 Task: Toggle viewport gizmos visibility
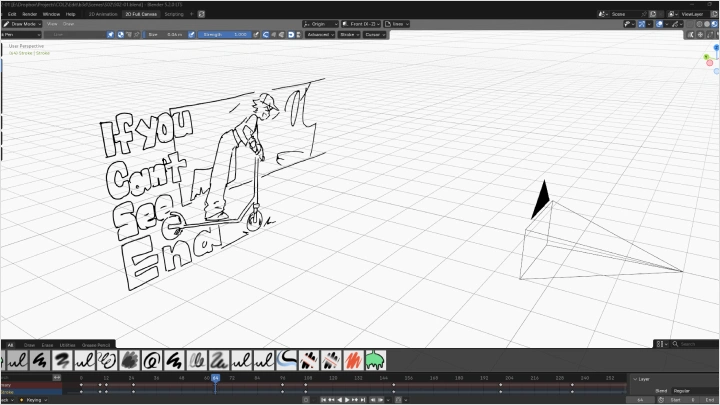[641, 24]
